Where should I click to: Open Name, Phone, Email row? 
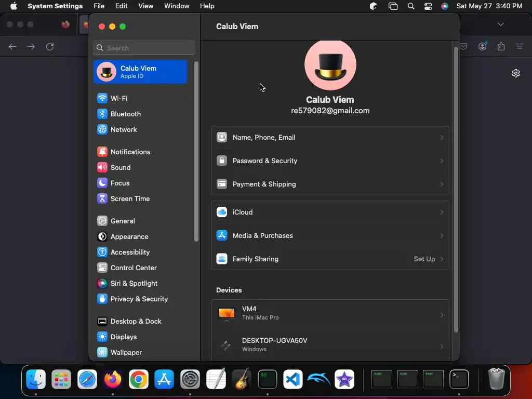[330, 137]
